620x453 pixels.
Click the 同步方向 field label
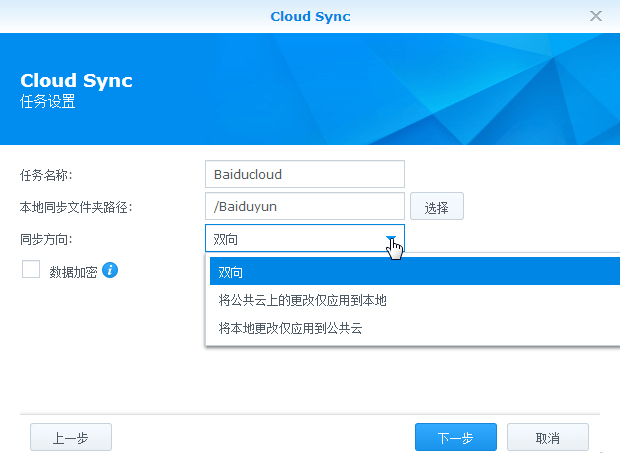(46, 239)
